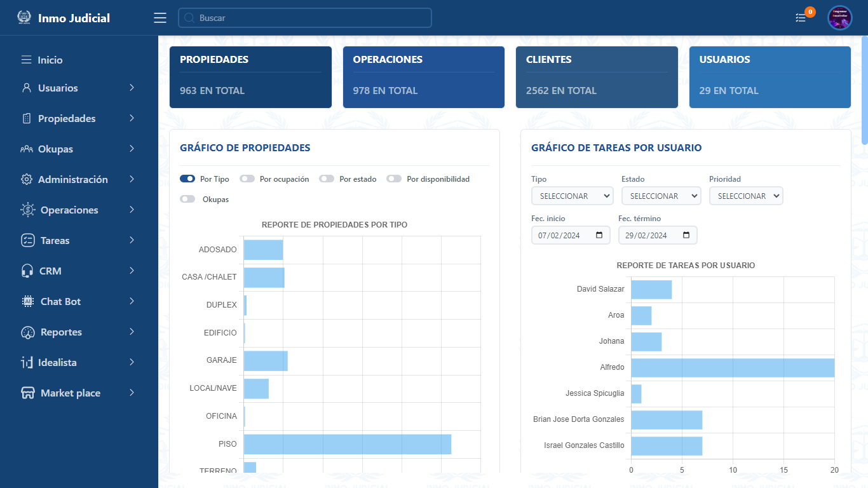The image size is (868, 488).
Task: Enable the Por disponibilidad toggle
Action: (x=394, y=179)
